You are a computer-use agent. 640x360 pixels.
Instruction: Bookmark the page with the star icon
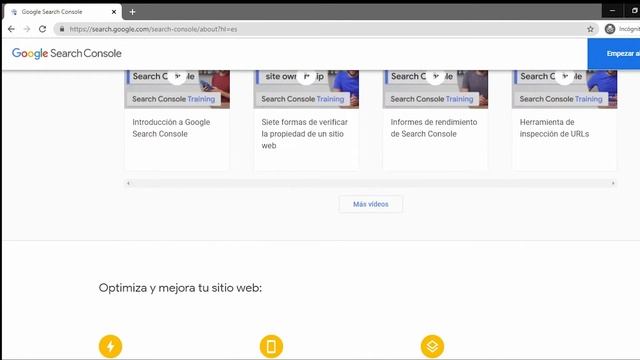point(590,29)
